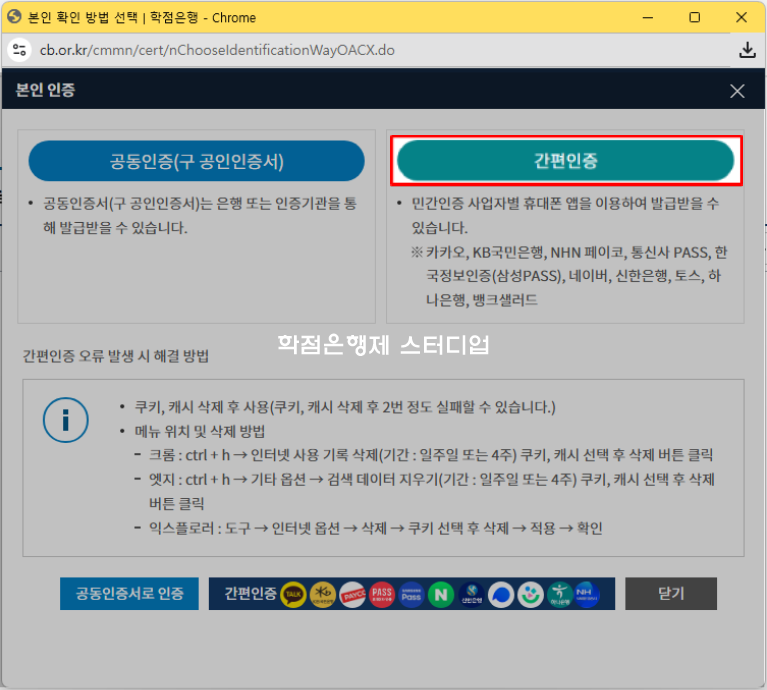This screenshot has width=767, height=690.
Task: Click the Toss icon in the 간편인증 bar
Action: click(x=501, y=595)
